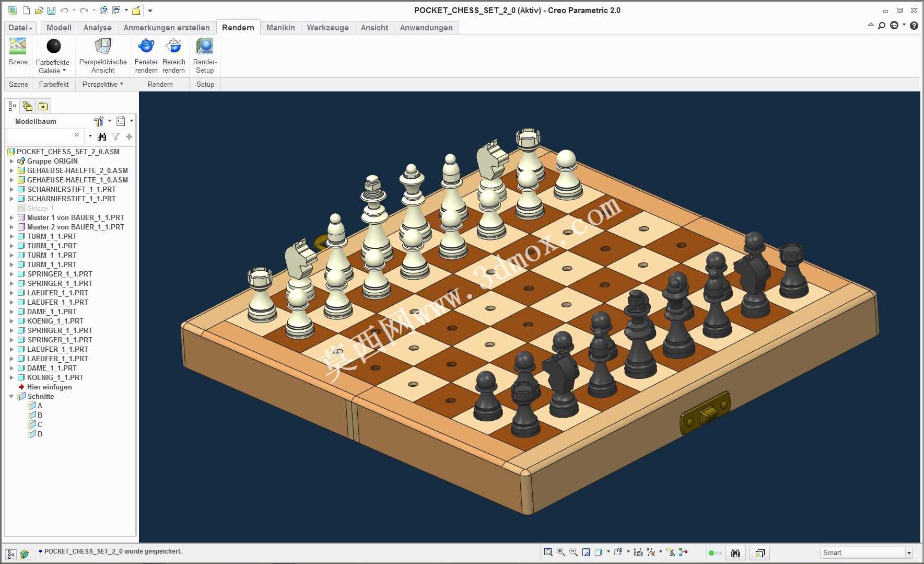Select the model tree tab icon

click(x=12, y=106)
